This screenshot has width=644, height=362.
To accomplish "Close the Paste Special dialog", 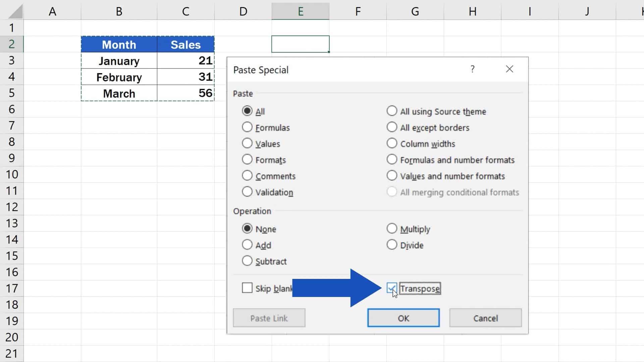I will click(509, 69).
